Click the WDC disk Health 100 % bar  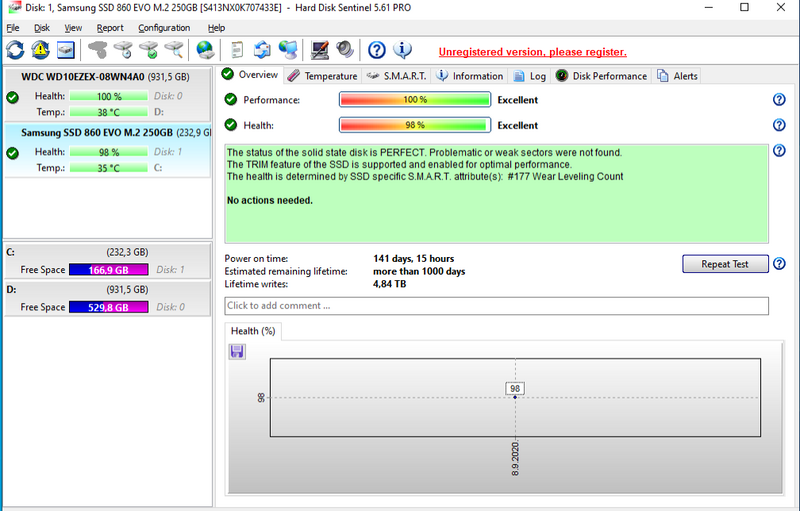109,96
